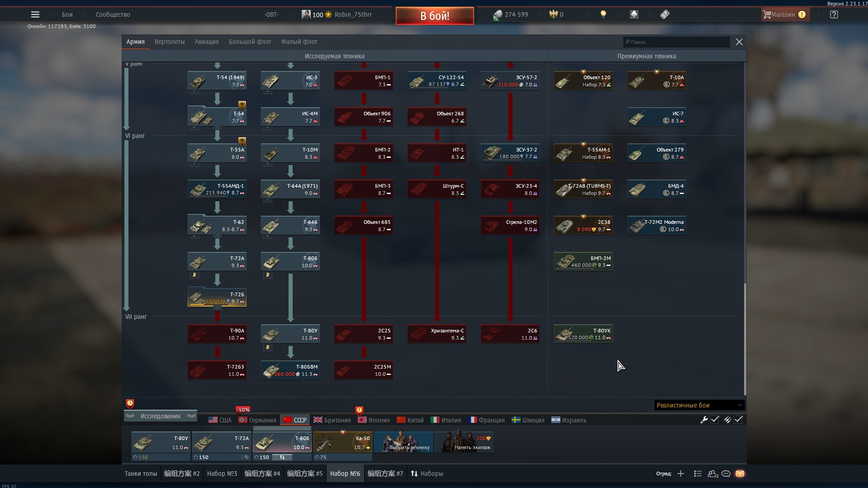Click the warning badge above Япония

click(x=359, y=411)
